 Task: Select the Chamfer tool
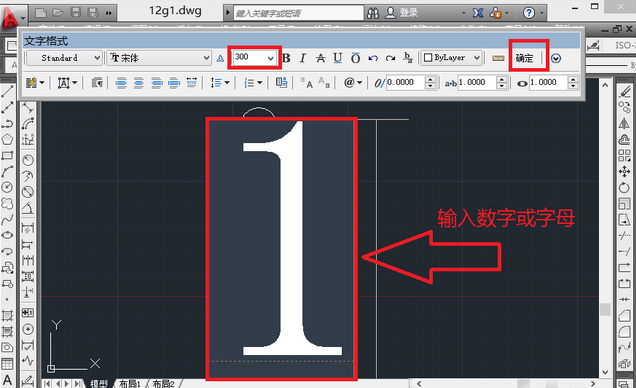point(625,315)
